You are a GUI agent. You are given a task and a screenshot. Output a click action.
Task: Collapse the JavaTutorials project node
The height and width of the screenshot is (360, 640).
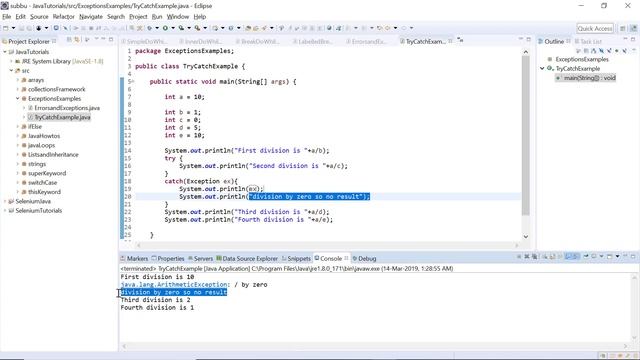point(5,52)
